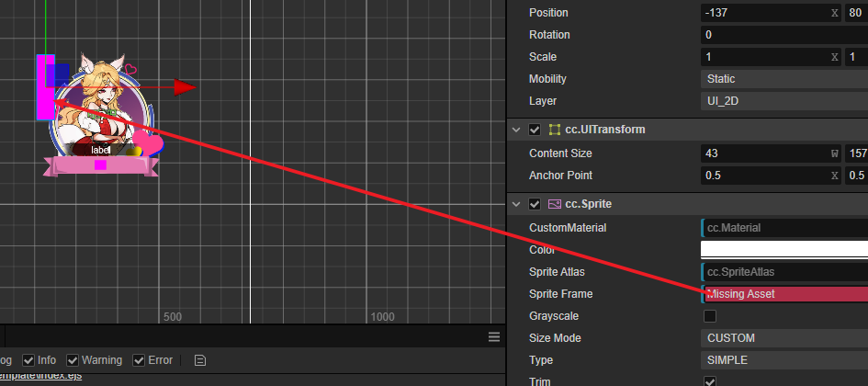Click the Anchor Point property label
Screen dimensions: 868x386
pyautogui.click(x=561, y=176)
